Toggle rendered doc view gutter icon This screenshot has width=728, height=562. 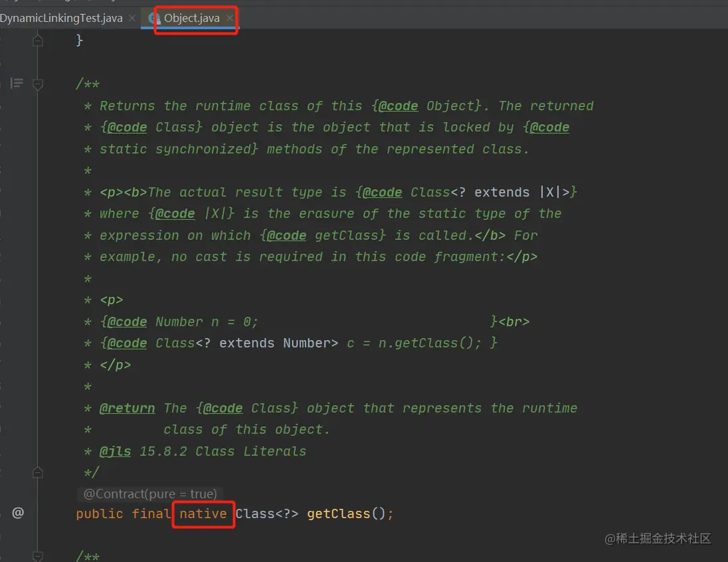(17, 84)
